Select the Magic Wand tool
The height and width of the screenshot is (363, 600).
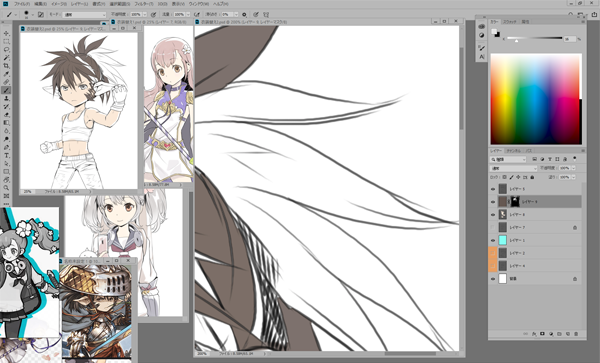[x=6, y=58]
